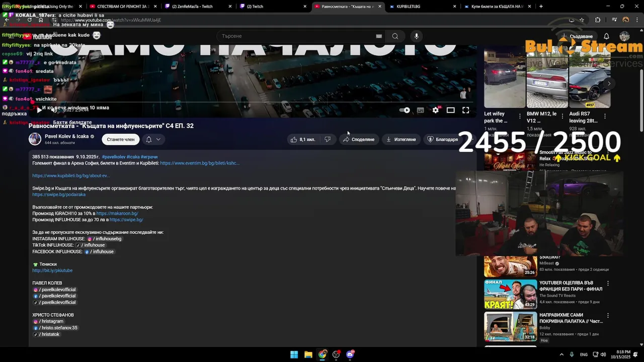
Task: Open the Audi RS7 short thumbnail
Action: 590,77
